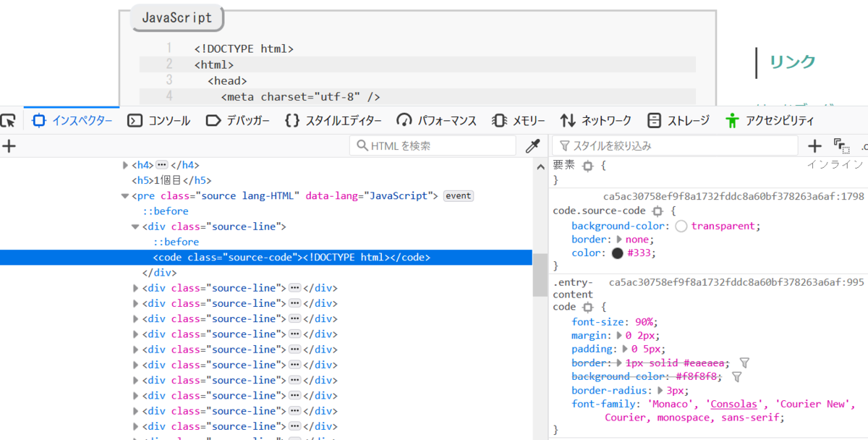Open the stylesheet source link ending :1798
The width and height of the screenshot is (868, 440).
point(733,197)
